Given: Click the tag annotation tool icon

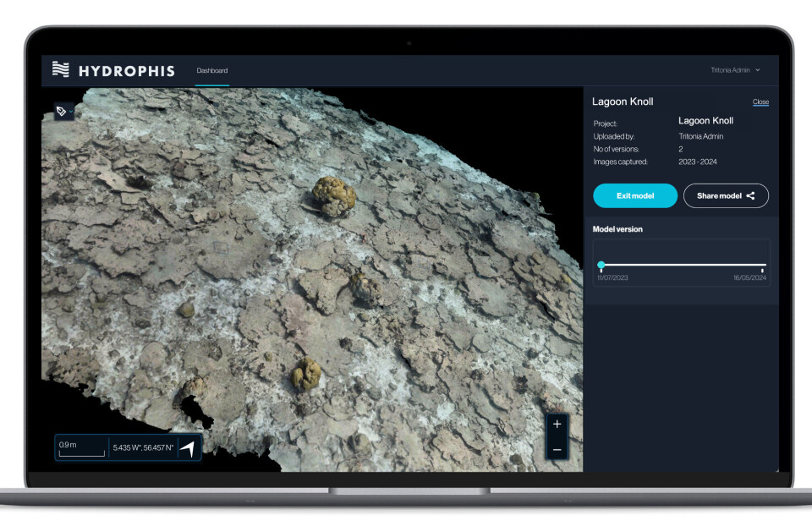Looking at the screenshot, I should pos(62,112).
